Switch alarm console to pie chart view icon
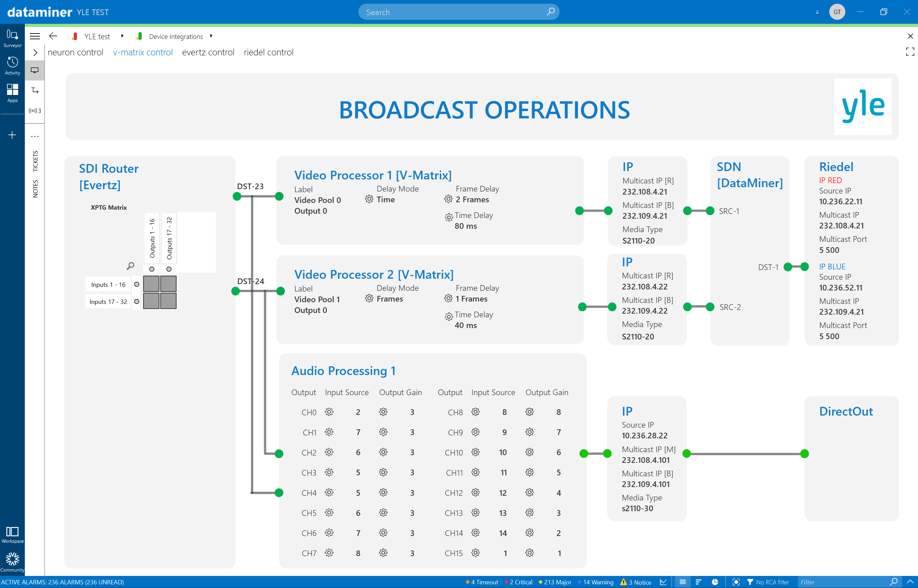This screenshot has height=588, width=918. pos(715,582)
